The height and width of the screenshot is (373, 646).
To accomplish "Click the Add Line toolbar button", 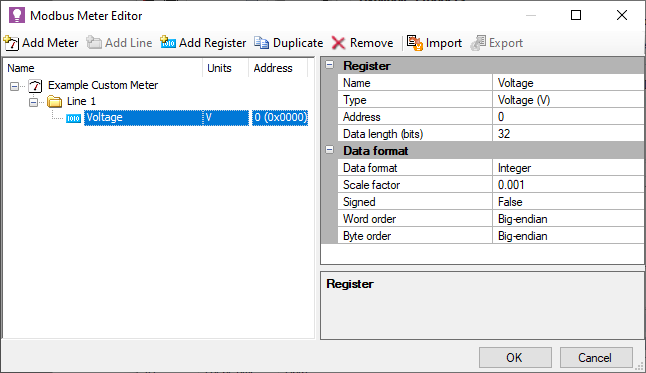I will (x=119, y=43).
